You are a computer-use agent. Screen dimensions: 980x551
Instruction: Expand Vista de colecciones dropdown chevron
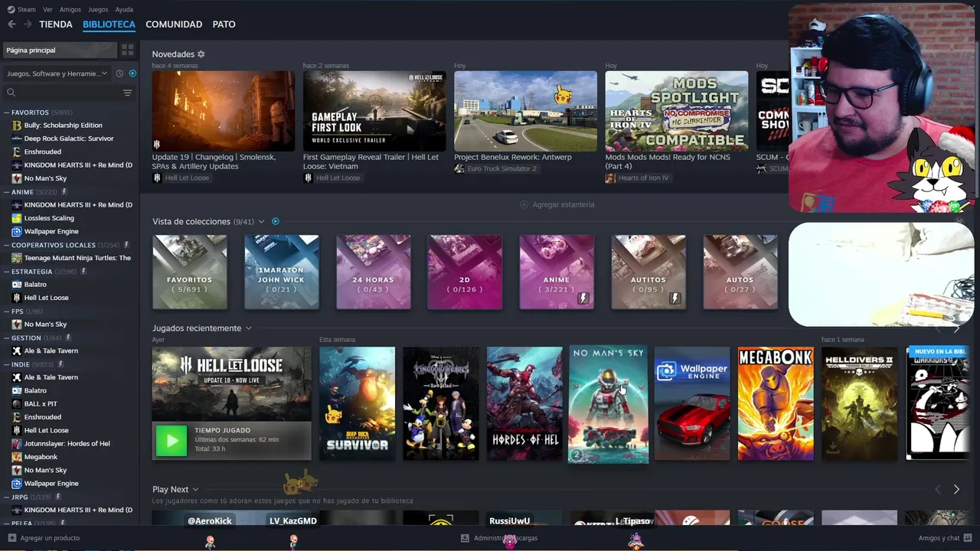pyautogui.click(x=261, y=222)
